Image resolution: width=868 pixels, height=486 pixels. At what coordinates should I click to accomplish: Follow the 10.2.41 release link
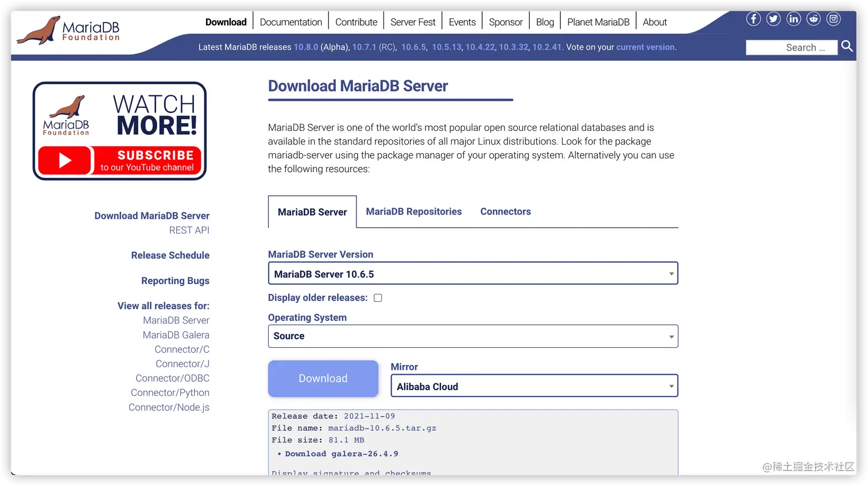(547, 47)
